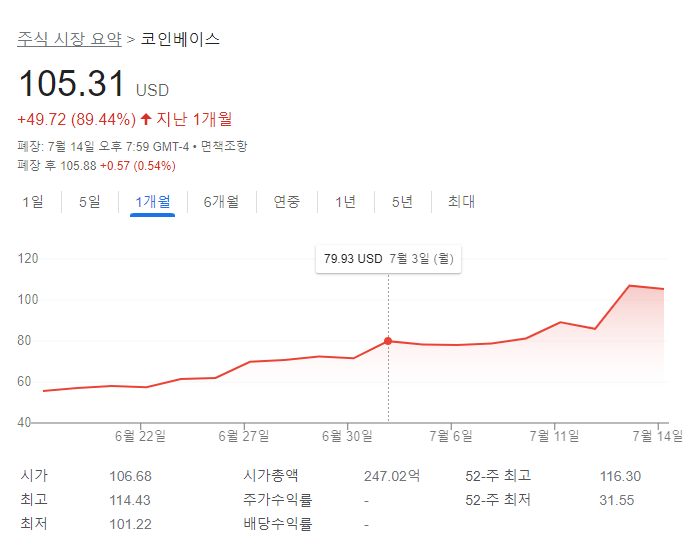Click the 6월 22일 axis label
Image resolution: width=696 pixels, height=539 pixels.
pyautogui.click(x=140, y=436)
